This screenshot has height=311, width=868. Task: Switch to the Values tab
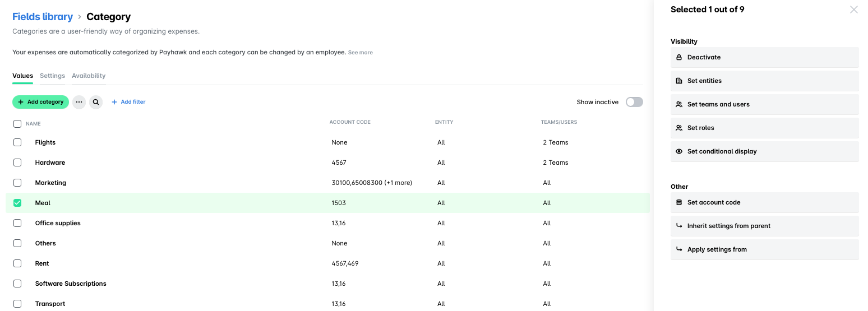(x=22, y=76)
